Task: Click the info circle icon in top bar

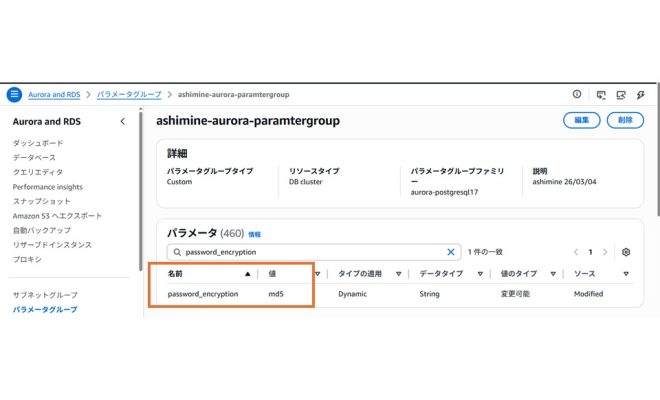Action: click(577, 95)
